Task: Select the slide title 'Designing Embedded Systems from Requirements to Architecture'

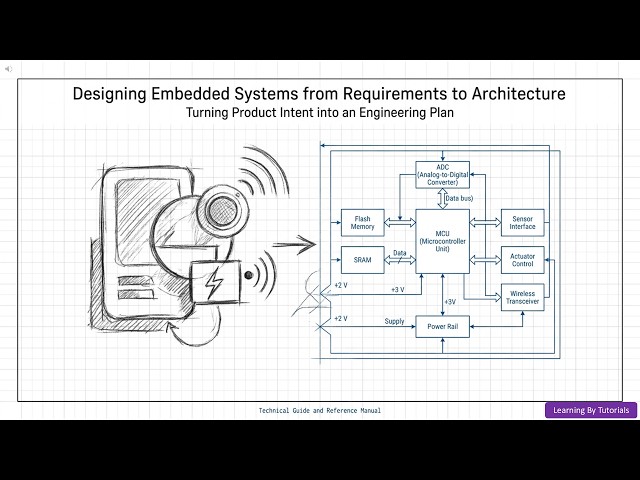Action: (319, 93)
